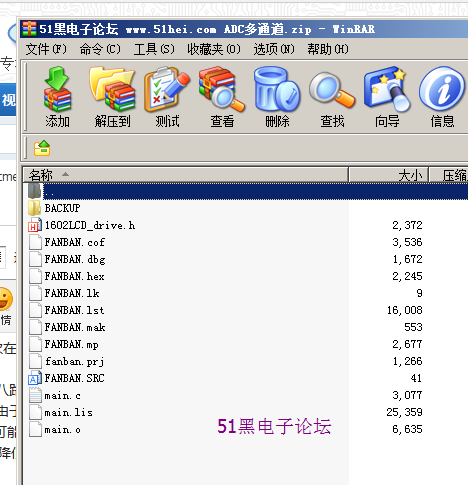Screen dimensions: 468x485
Task: Select the FANBAN.mak file
Action: (75, 327)
